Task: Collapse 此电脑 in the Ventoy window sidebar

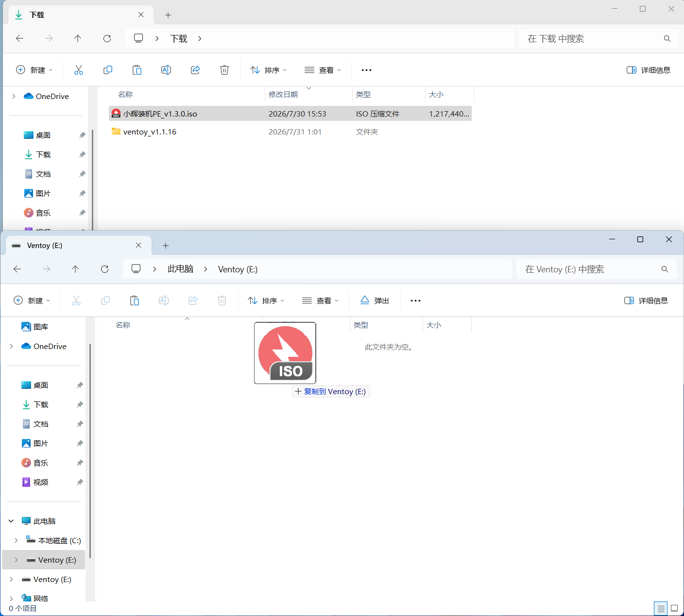Action: click(x=11, y=521)
